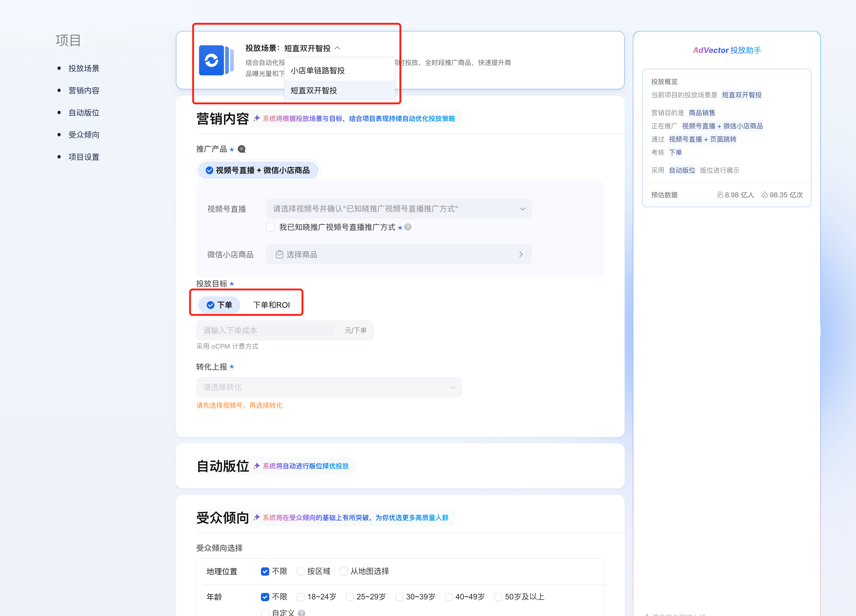Expand the 请选择转化 dropdown
Image resolution: width=856 pixels, height=616 pixels.
tap(329, 387)
